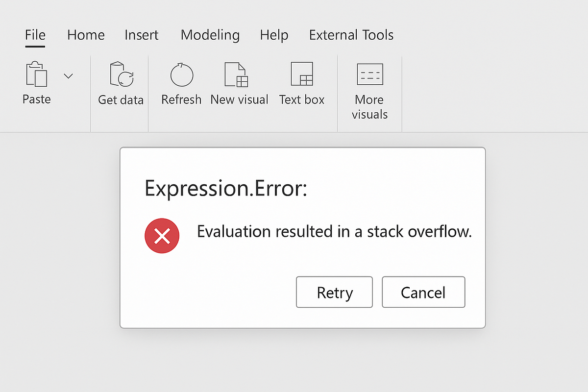Open the Help menu tab
This screenshot has height=392, width=588.
274,35
